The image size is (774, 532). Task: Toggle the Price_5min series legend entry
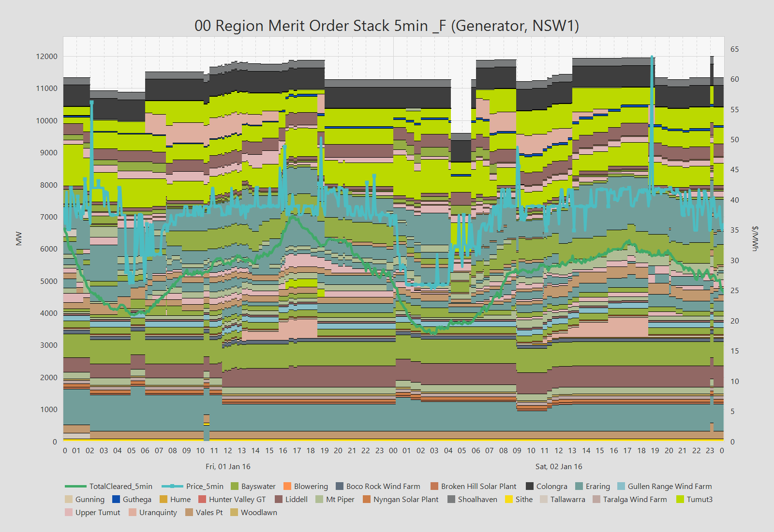click(x=205, y=486)
